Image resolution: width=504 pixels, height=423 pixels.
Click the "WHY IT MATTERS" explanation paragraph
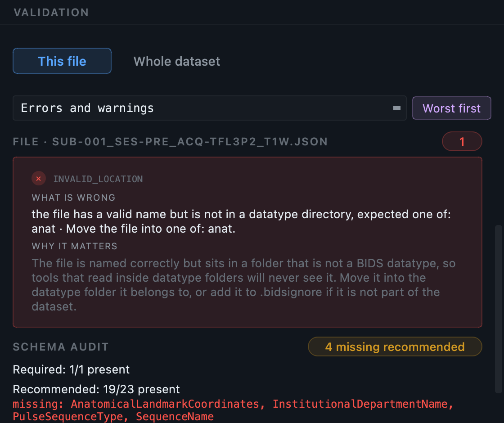point(243,285)
